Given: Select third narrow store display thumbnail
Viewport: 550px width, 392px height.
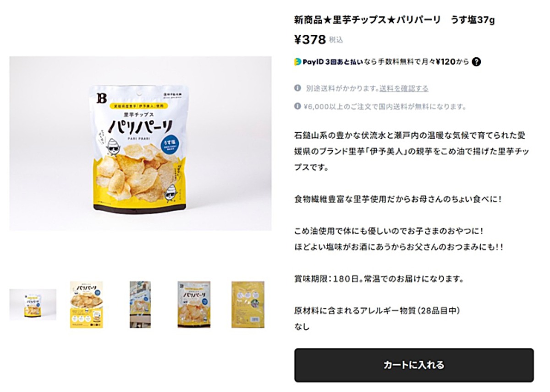Looking at the screenshot, I should pos(140,305).
